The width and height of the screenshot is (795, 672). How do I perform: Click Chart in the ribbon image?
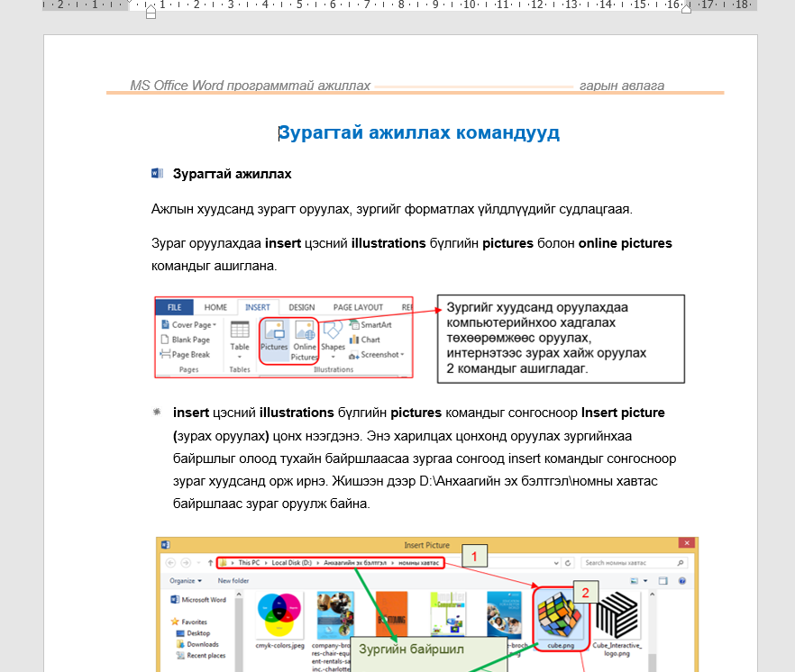click(364, 340)
